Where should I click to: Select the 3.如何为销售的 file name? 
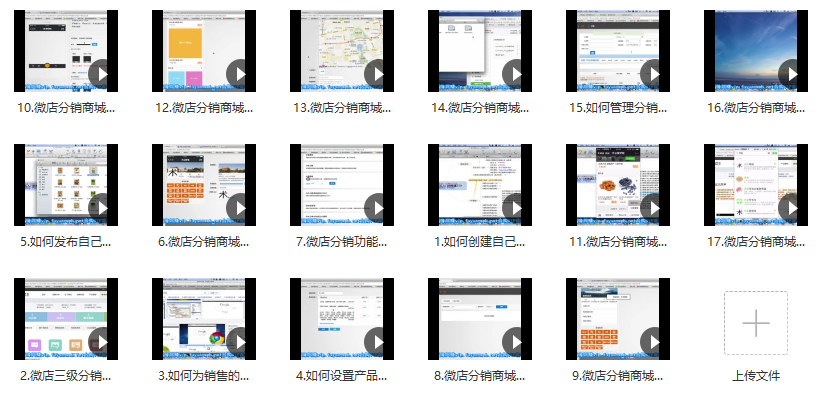coord(204,376)
